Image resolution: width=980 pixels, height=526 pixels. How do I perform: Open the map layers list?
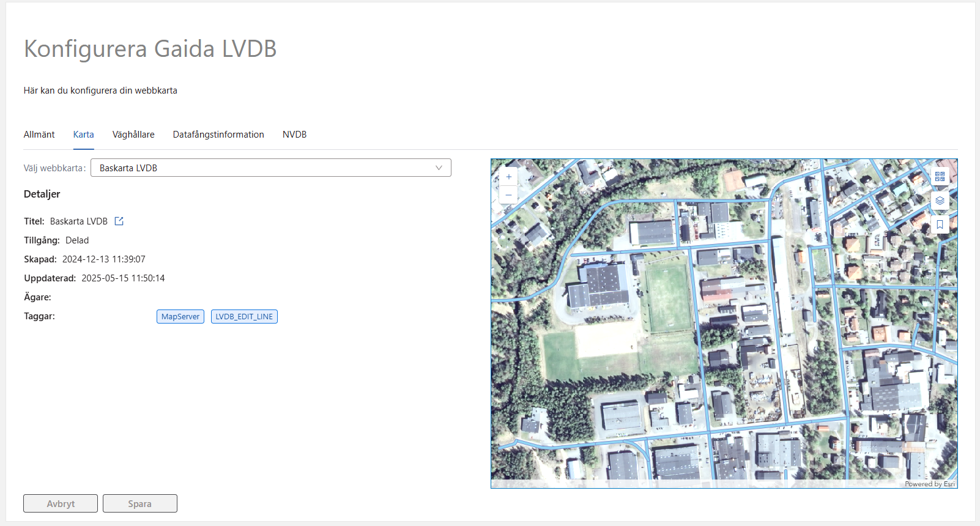coord(940,201)
